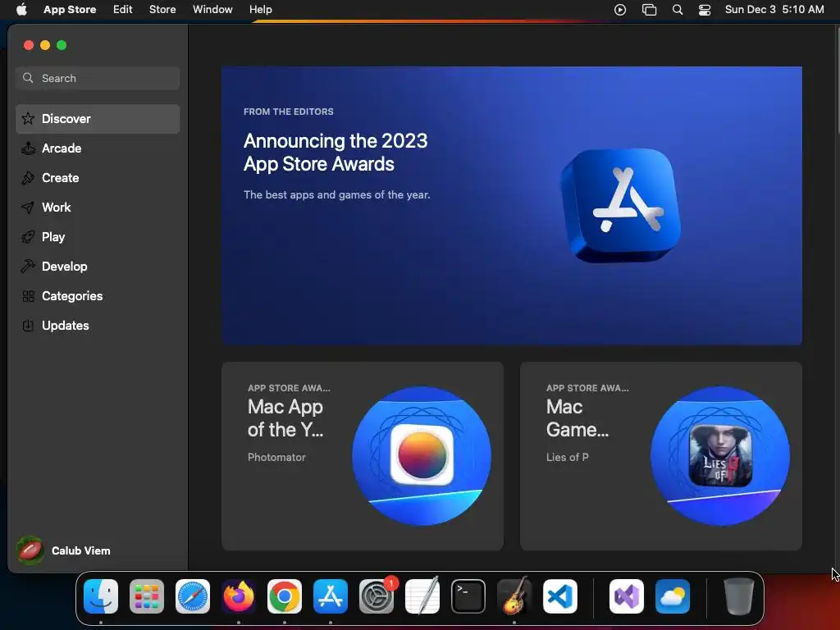Open System Settings from the dock
The image size is (840, 630).
pos(377,596)
